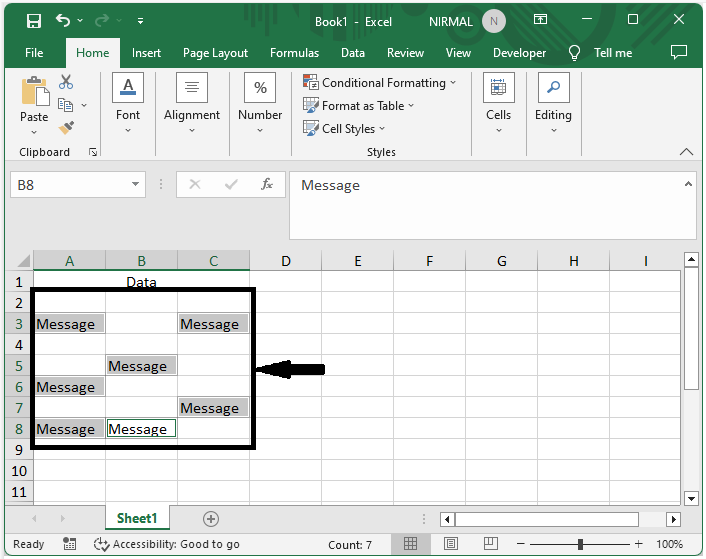Switch to the Review tab
This screenshot has width=706, height=559.
(405, 53)
